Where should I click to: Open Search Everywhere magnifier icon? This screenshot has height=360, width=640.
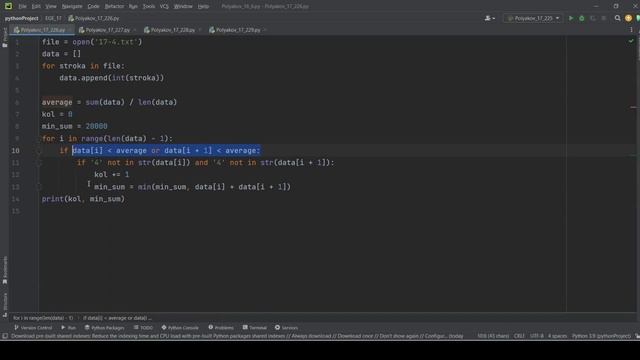(618, 18)
